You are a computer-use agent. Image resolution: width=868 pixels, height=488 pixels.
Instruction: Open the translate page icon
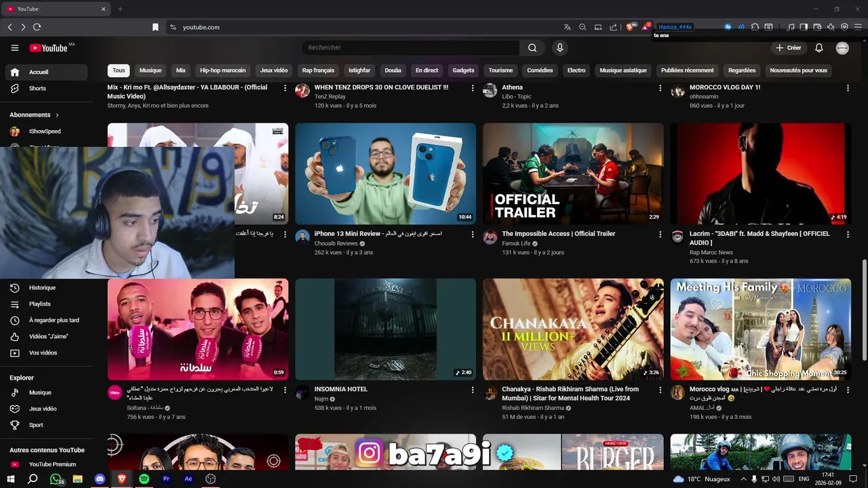pyautogui.click(x=567, y=27)
